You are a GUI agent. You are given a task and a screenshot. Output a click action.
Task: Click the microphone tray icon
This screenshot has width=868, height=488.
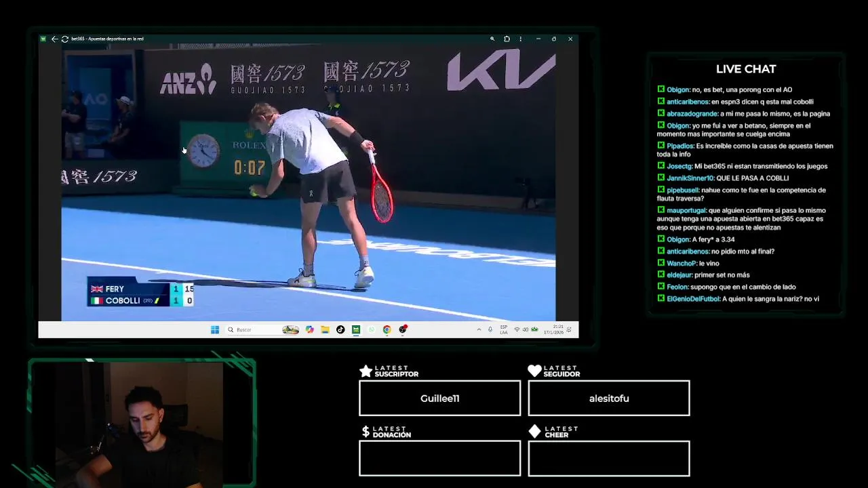[490, 329]
